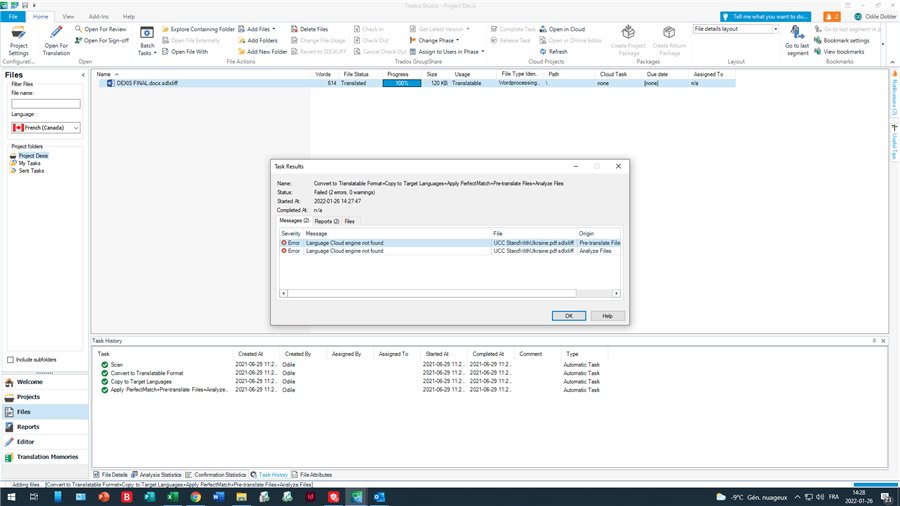Click Open in Cloud
The width and height of the screenshot is (900, 506).
point(562,29)
